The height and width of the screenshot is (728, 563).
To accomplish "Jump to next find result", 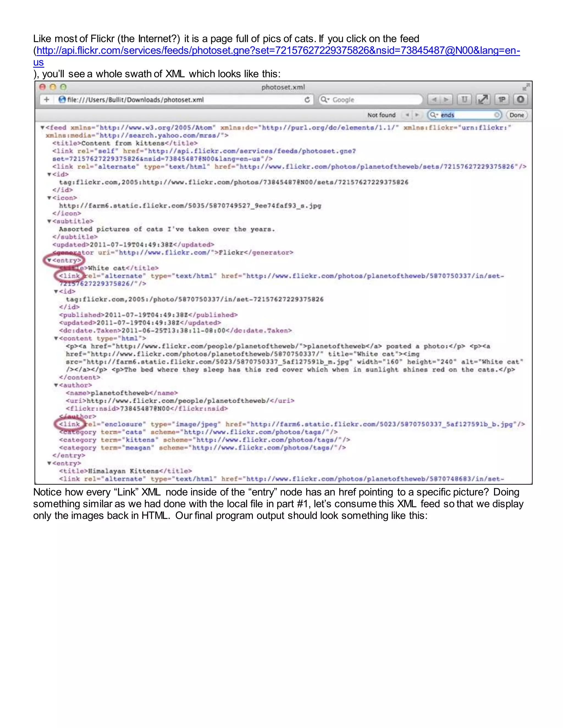I will tap(416, 115).
